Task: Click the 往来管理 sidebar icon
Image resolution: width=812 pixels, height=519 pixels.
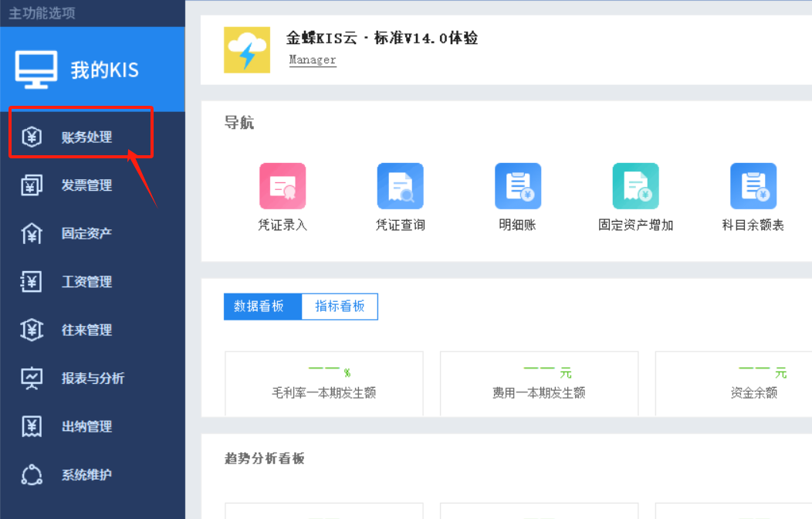Action: click(x=32, y=330)
